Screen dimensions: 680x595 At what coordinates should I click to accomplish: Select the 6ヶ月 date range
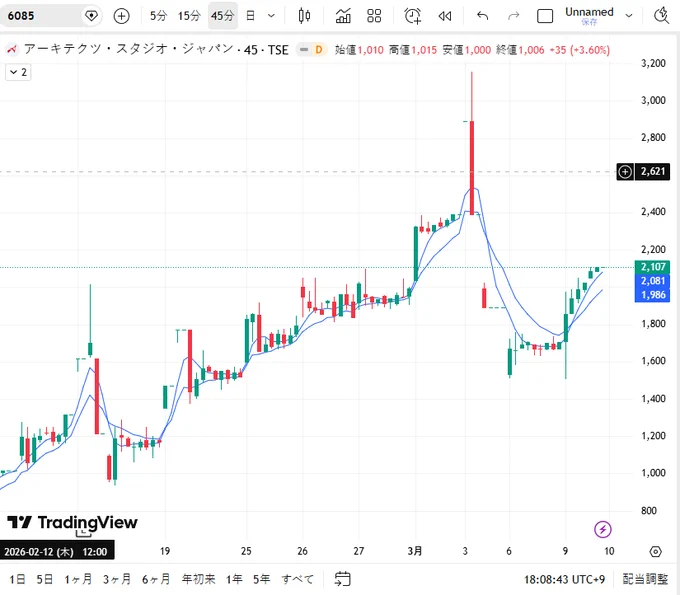tap(156, 579)
